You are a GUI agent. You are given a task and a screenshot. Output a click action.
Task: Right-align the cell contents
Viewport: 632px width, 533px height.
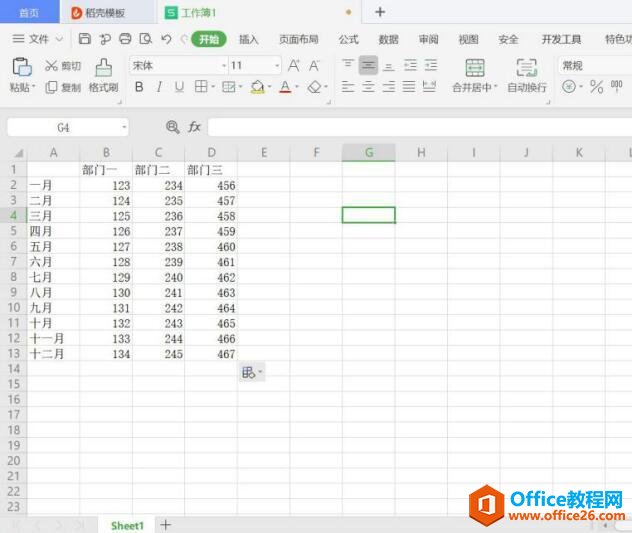pyautogui.click(x=389, y=87)
